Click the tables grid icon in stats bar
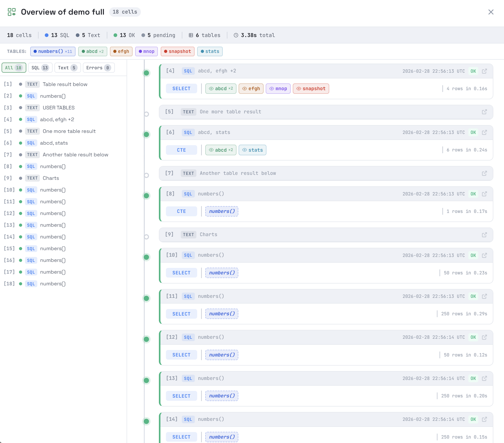The width and height of the screenshot is (504, 443). 191,35
